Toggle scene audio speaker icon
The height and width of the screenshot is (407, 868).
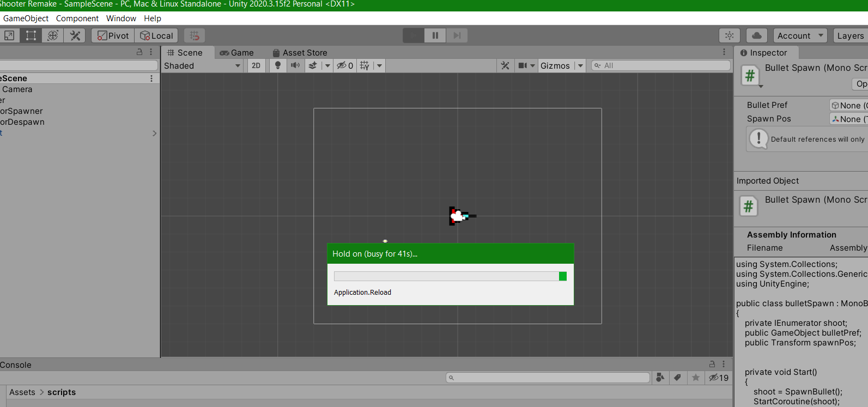(x=295, y=65)
